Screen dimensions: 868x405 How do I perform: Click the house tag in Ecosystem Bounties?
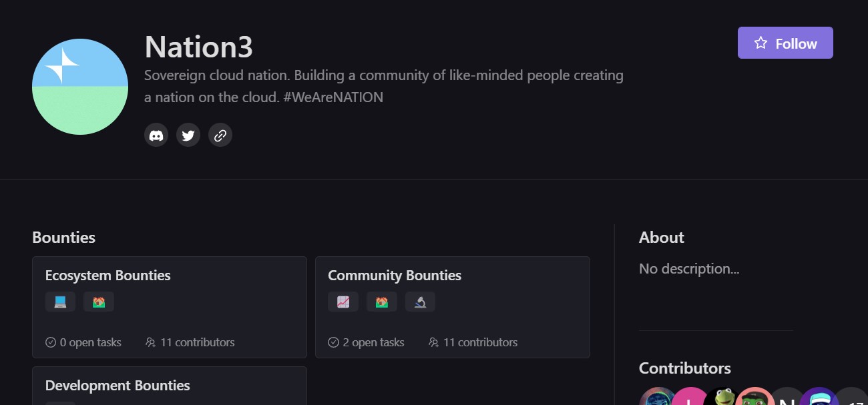click(x=99, y=302)
